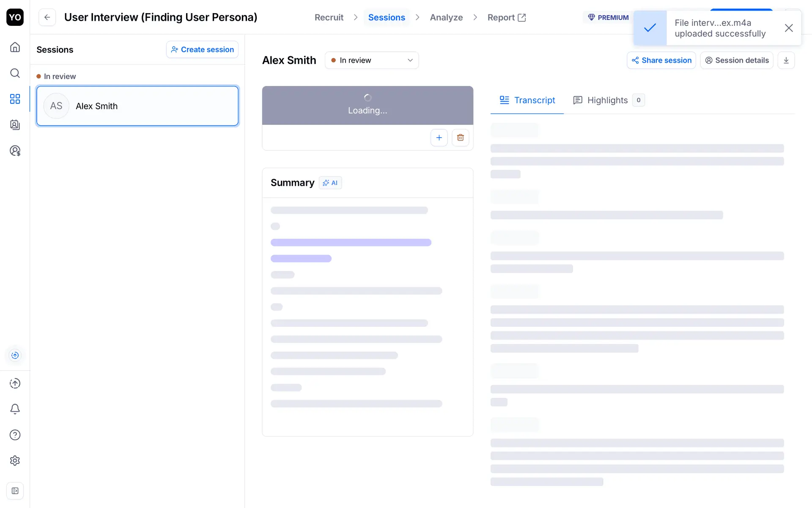The width and height of the screenshot is (812, 508).
Task: Click the Share session button
Action: point(661,60)
